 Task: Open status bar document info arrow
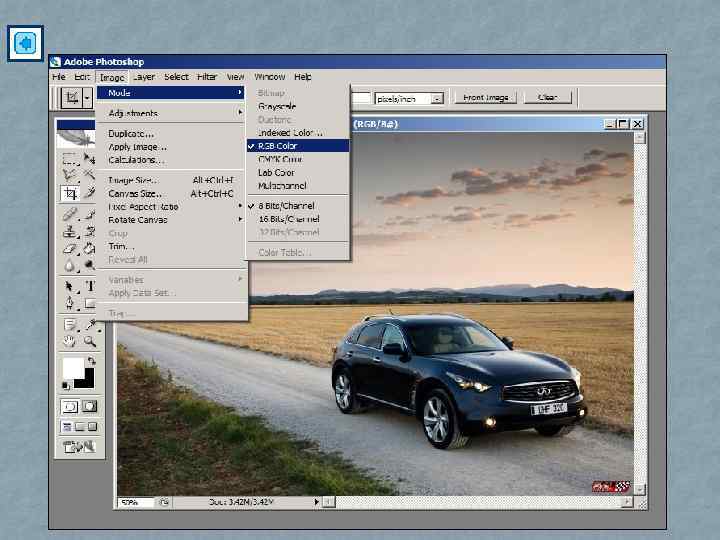(x=316, y=502)
